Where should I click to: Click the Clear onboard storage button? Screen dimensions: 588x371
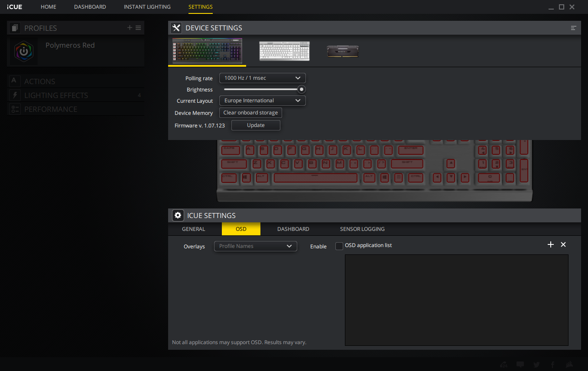pyautogui.click(x=250, y=113)
